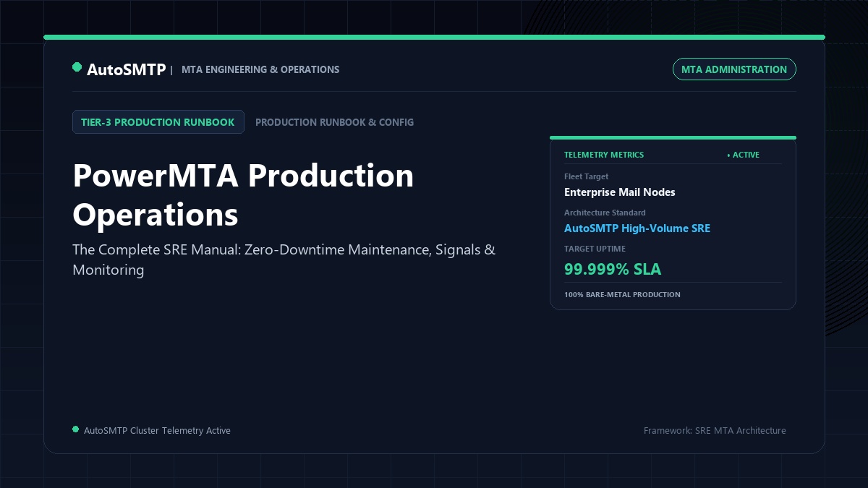Click the Enterprise Mail Nodes value
This screenshot has width=868, height=488.
[620, 192]
